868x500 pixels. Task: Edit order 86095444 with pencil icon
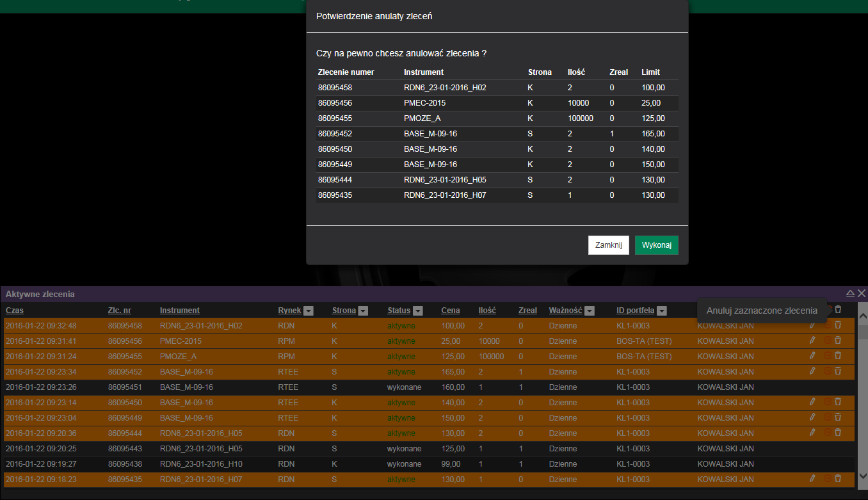tap(812, 432)
